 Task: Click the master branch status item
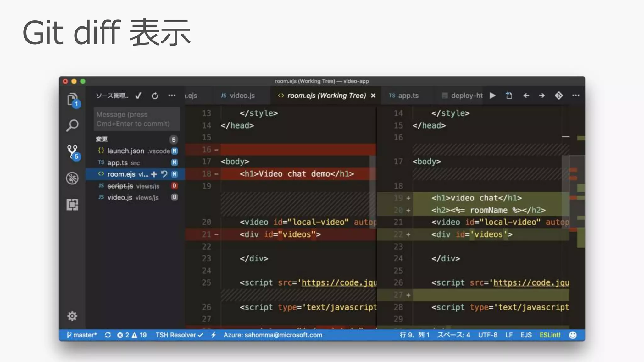coord(82,335)
